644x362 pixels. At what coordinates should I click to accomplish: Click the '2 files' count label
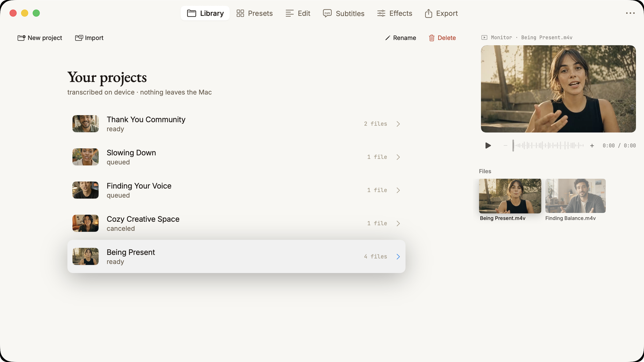click(375, 124)
